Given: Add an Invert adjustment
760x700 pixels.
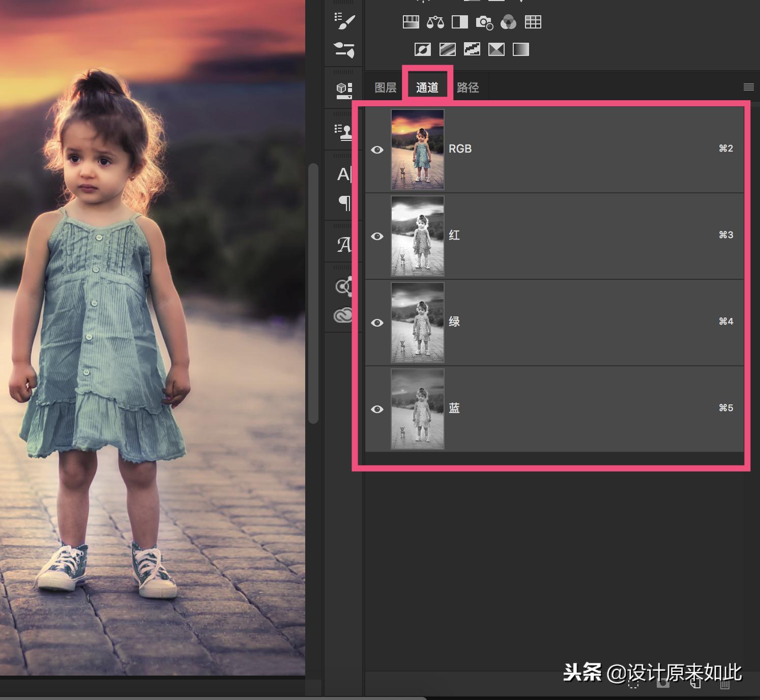Looking at the screenshot, I should click(423, 49).
